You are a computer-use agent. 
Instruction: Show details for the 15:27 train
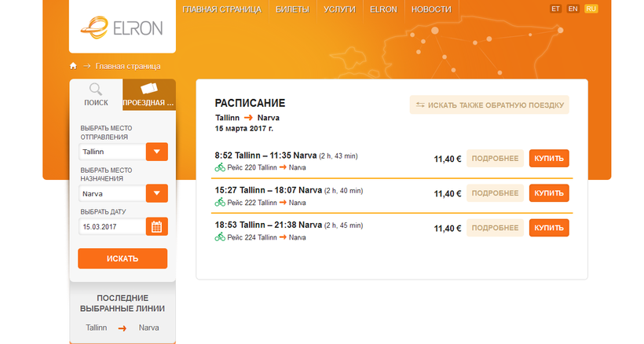tap(495, 193)
